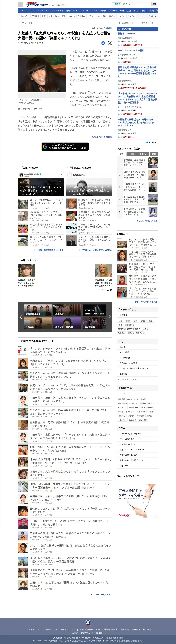
Task: Click the cocomi_553_official profile avatar
Action: [21, 175]
